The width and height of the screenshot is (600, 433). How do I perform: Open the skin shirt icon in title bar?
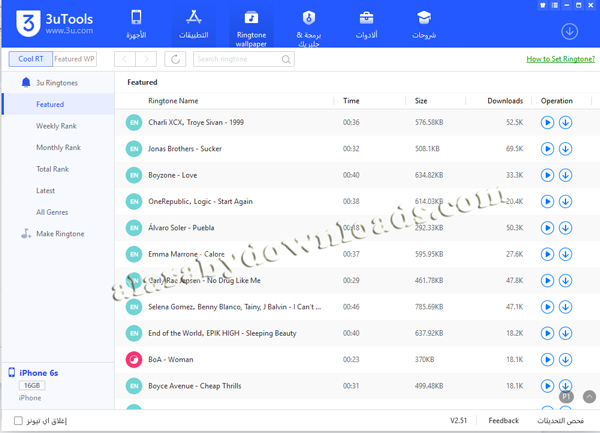pos(542,5)
